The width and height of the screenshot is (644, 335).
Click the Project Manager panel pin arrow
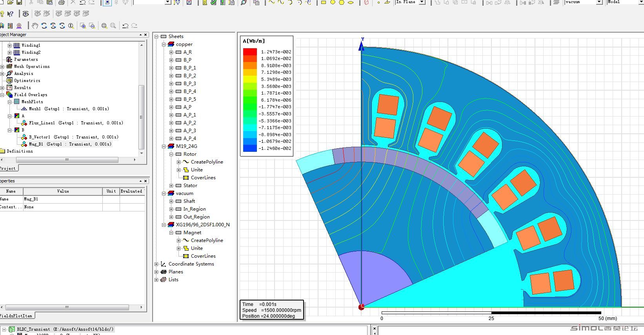tap(140, 35)
